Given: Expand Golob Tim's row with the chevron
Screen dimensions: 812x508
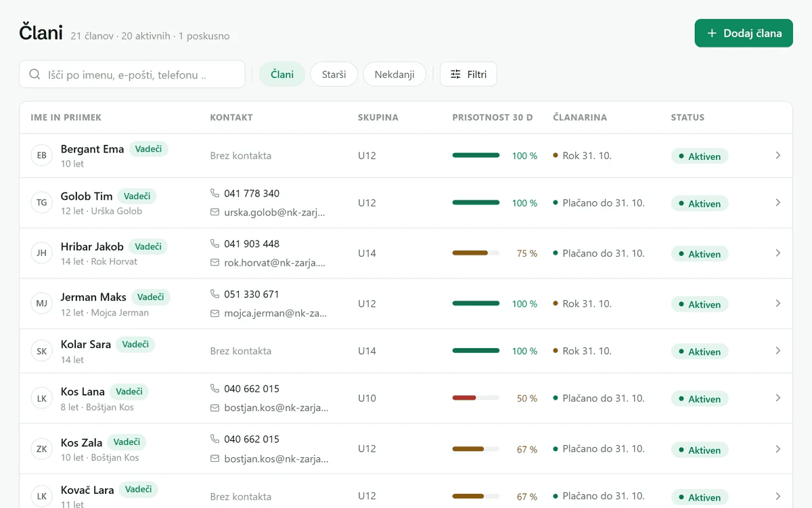Looking at the screenshot, I should pyautogui.click(x=778, y=203).
